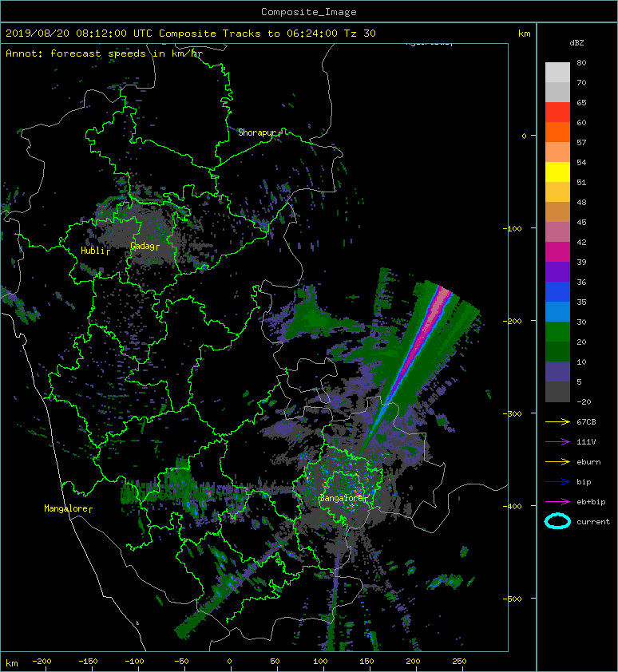This screenshot has width=618, height=672.
Task: Click the Hubli city label
Action: 92,251
